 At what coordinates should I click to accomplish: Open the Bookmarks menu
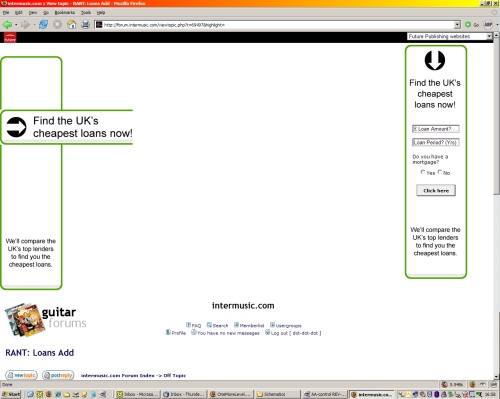(x=65, y=12)
